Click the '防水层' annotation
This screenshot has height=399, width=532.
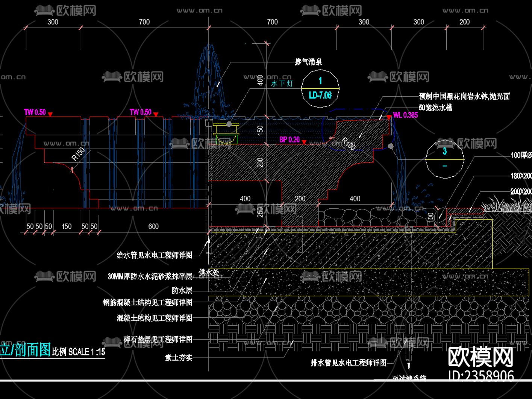tap(182, 290)
